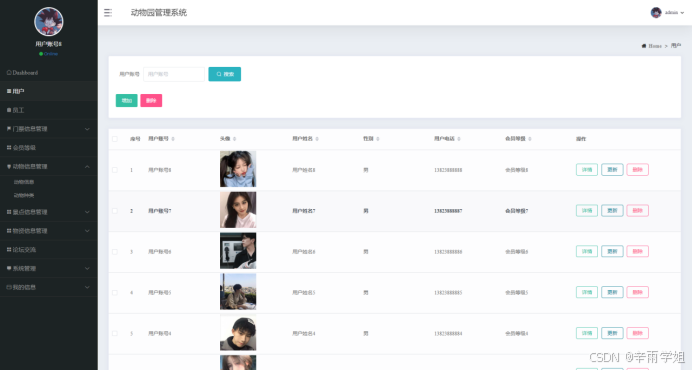Click 详情 for row 用户账号7

tap(586, 210)
